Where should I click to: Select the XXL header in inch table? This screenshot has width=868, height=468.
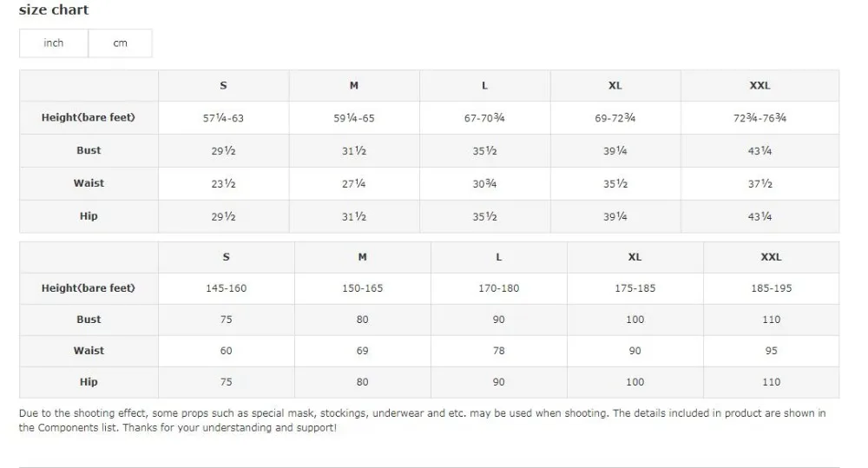coord(760,85)
